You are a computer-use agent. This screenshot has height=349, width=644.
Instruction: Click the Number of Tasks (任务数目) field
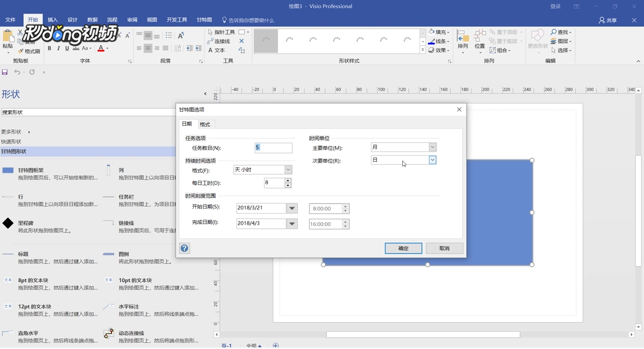pyautogui.click(x=273, y=147)
